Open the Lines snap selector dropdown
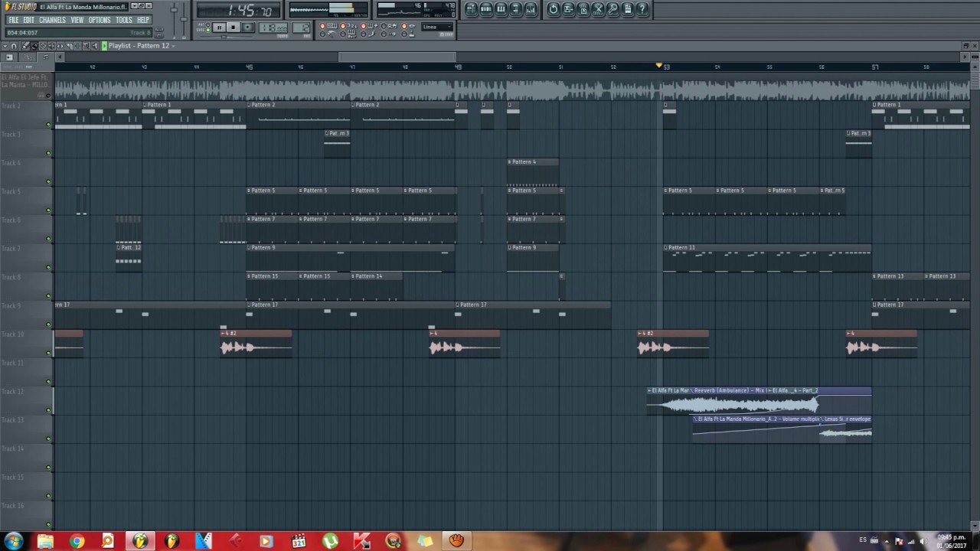980x551 pixels. tap(436, 27)
